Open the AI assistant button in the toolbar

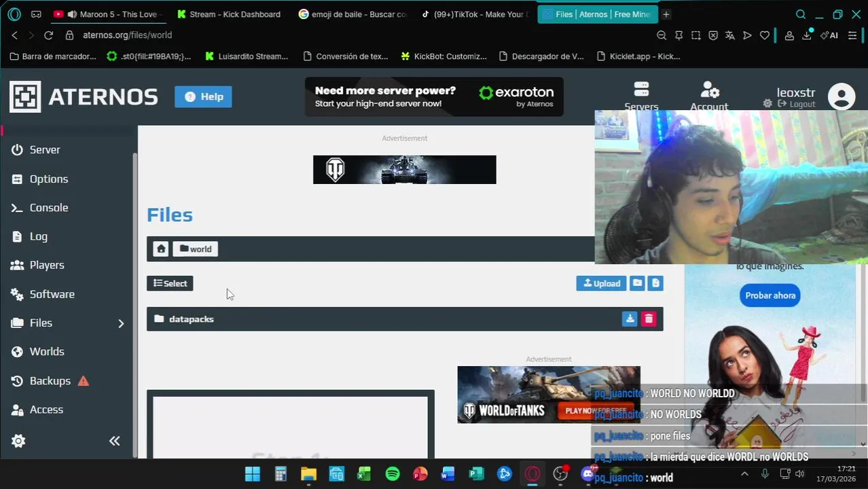click(x=829, y=35)
